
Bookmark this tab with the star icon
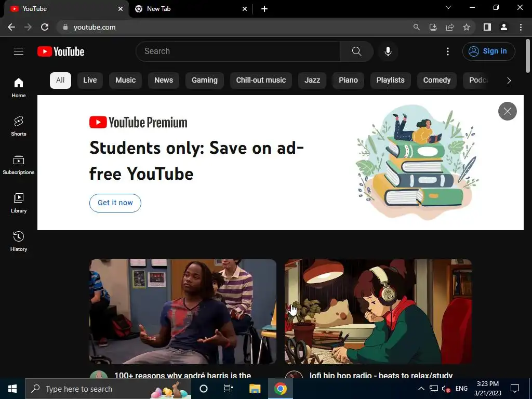point(467,27)
